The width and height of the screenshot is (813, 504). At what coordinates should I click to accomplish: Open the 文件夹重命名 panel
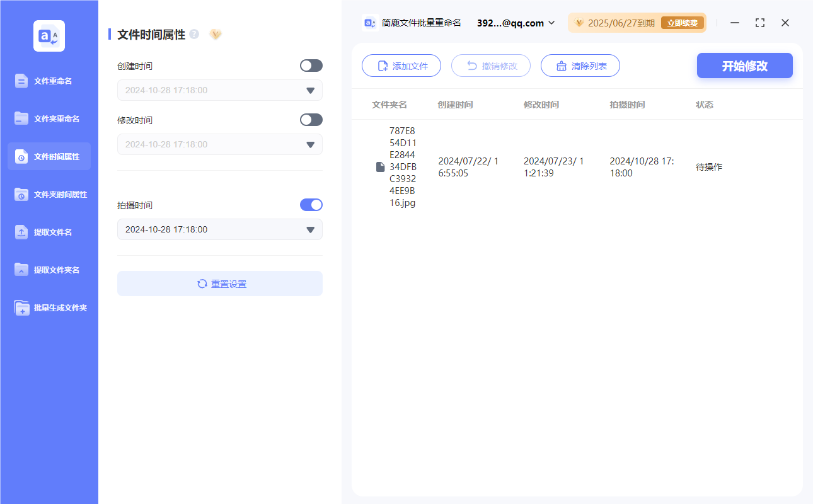(49, 118)
